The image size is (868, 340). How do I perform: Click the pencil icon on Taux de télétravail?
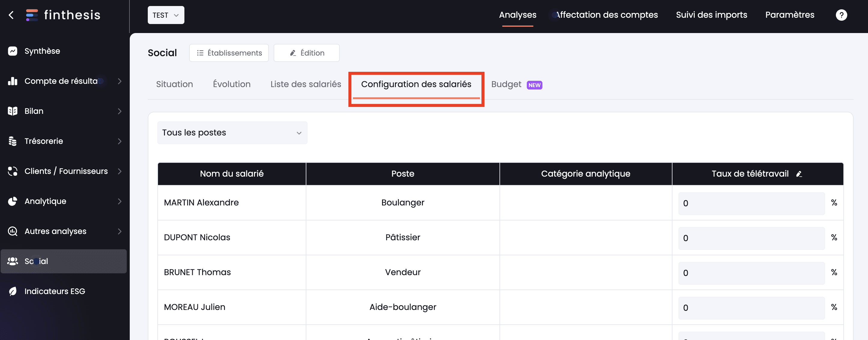(x=800, y=175)
